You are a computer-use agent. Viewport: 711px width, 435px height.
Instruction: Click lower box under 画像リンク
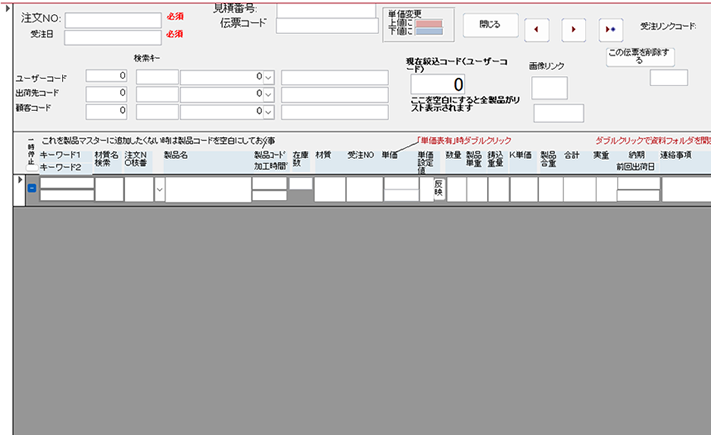click(x=558, y=113)
